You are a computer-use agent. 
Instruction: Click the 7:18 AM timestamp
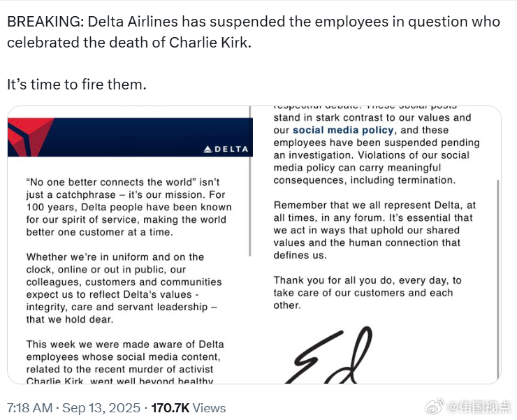click(29, 408)
